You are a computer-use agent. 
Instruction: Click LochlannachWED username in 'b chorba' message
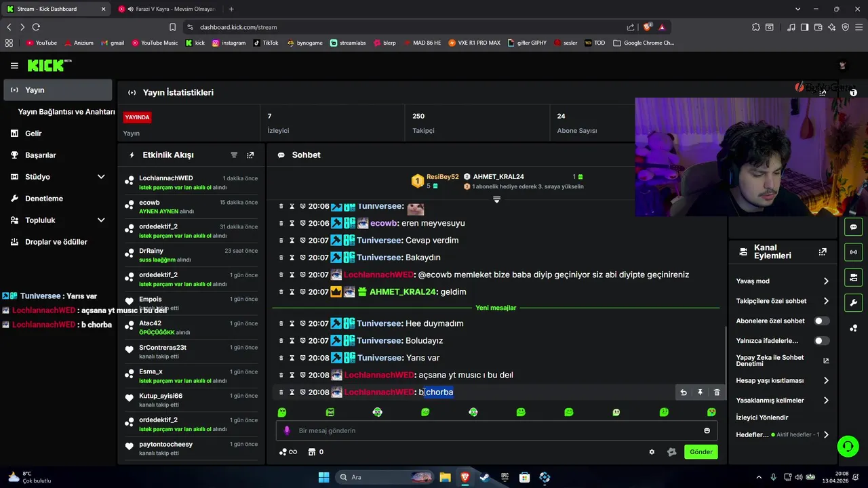click(379, 392)
